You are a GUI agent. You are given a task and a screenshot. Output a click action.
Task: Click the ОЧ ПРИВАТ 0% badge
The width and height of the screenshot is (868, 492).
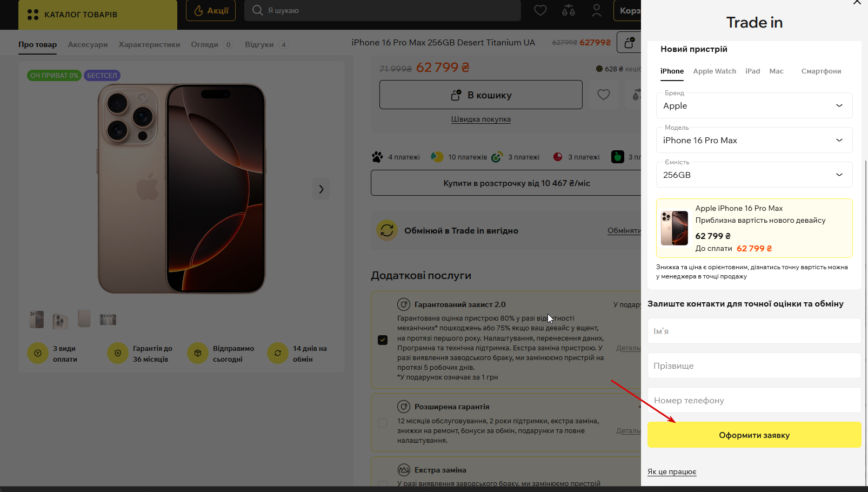pos(54,76)
